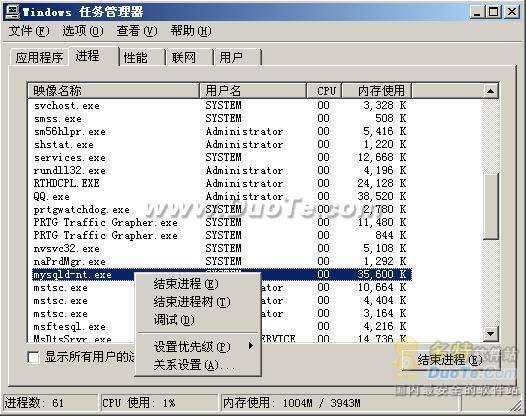526x416 pixels.
Task: Select the prtgwatchdog.exe process row
Action: click(221, 210)
